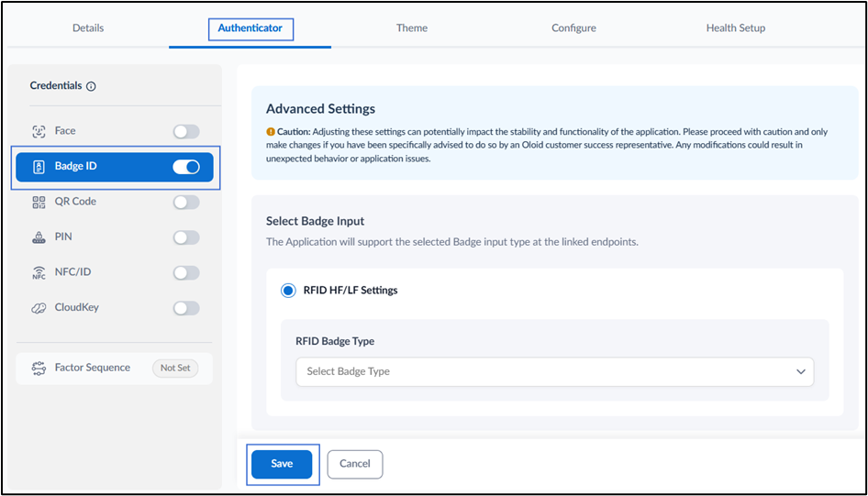Select the Factor Sequence row
Image resolution: width=868 pixels, height=496 pixels.
pos(114,369)
